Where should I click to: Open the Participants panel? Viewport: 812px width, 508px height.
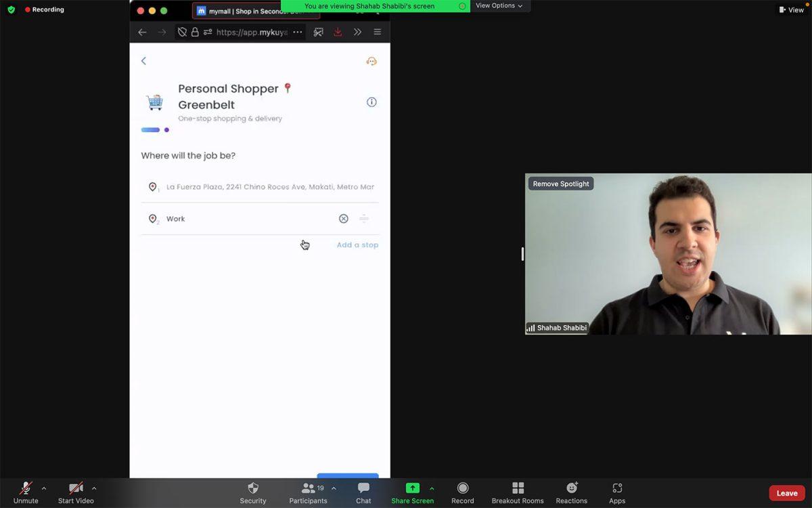click(309, 492)
